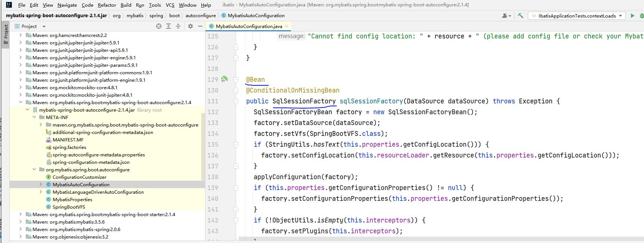Click the Expand All icon in Project panel
Viewport: 644px width, 243px height.
click(168, 26)
